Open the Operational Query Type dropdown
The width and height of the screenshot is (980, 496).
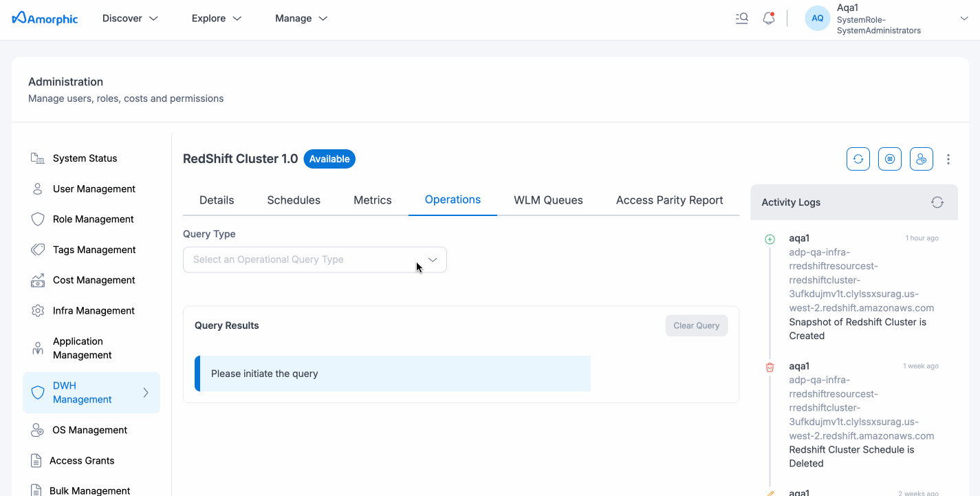(315, 260)
